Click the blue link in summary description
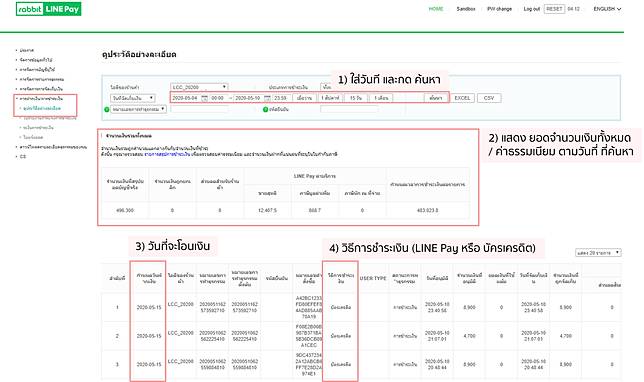Viewport: 644px width, 382px height. pos(167,154)
